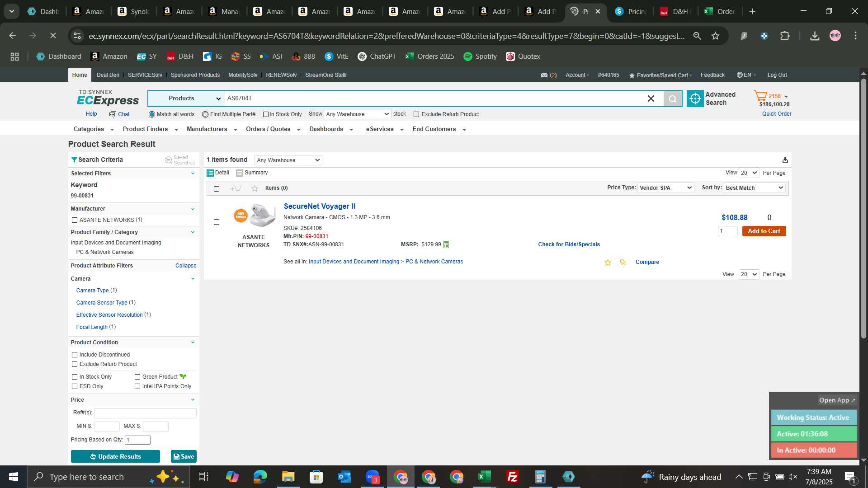
Task: Open FileZilla from taskbar
Action: point(512,477)
